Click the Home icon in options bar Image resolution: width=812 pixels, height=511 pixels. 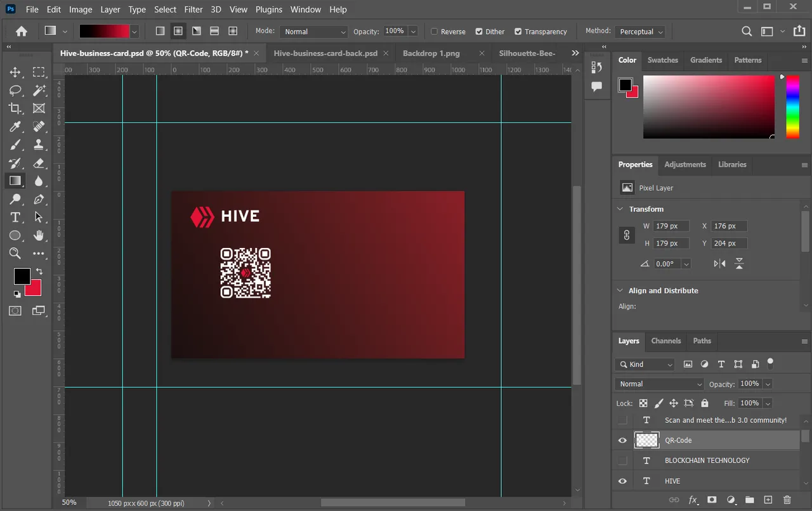pos(22,31)
